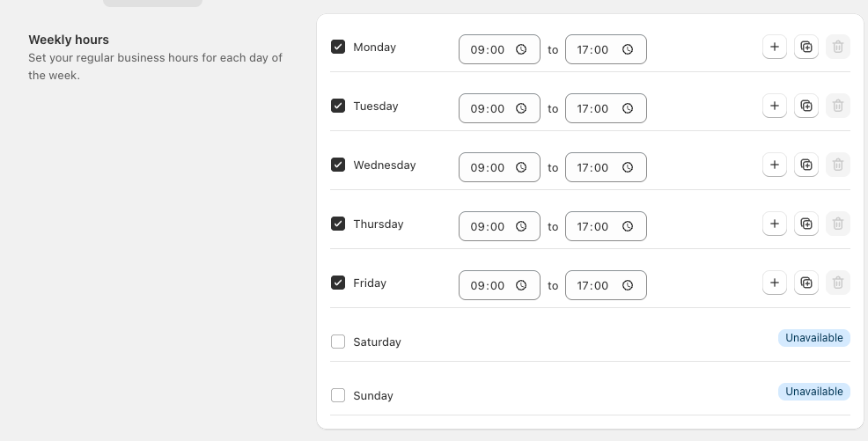Disable Wednesday availability
This screenshot has height=441, width=868.
(338, 165)
